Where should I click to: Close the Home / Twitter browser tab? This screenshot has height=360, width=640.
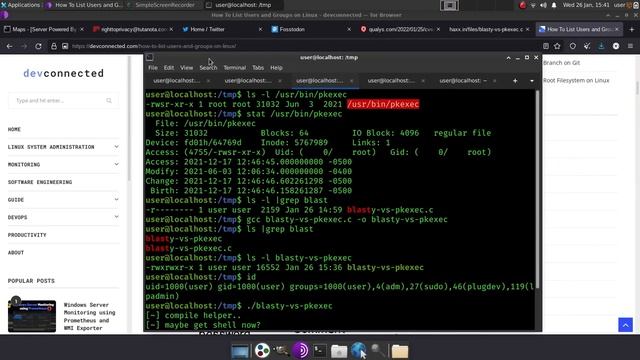(x=260, y=29)
